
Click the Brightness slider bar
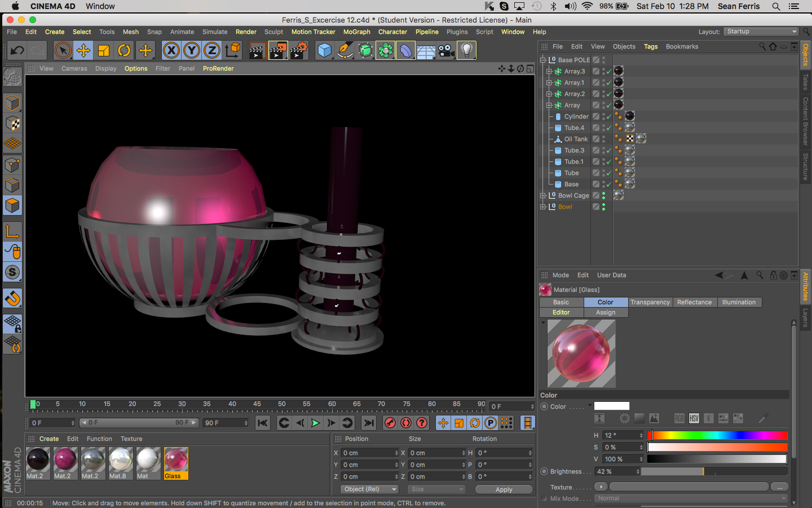coord(713,471)
